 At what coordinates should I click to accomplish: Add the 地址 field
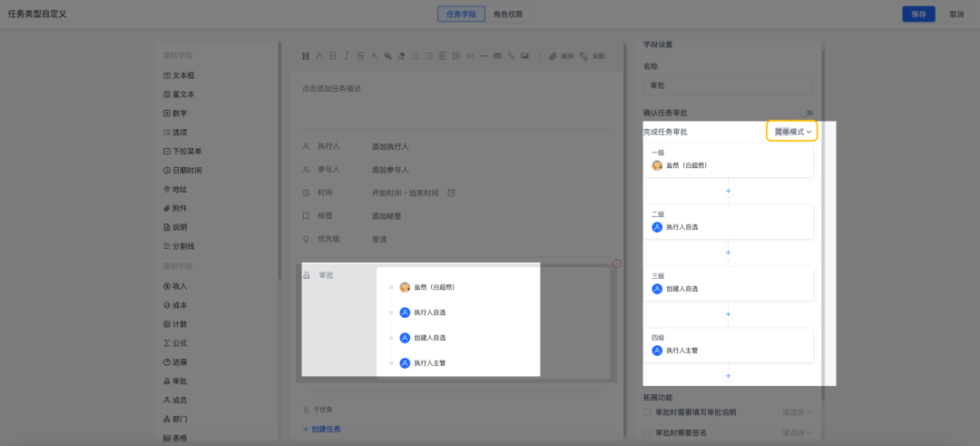[x=175, y=189]
